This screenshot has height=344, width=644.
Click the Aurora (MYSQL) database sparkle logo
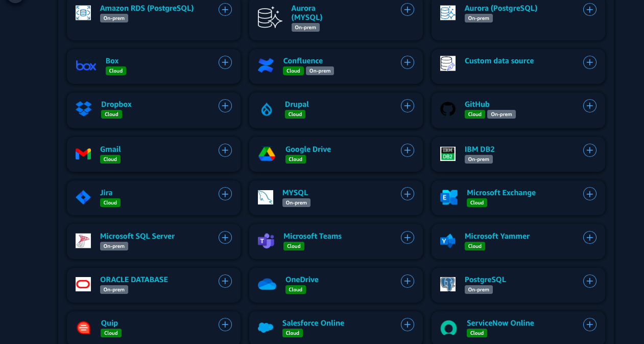click(x=270, y=17)
